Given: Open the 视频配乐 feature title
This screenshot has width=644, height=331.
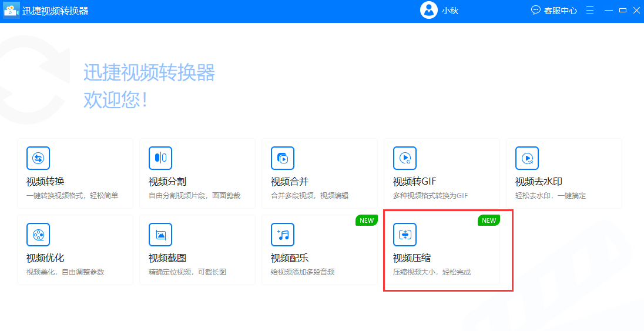Looking at the screenshot, I should tap(290, 258).
